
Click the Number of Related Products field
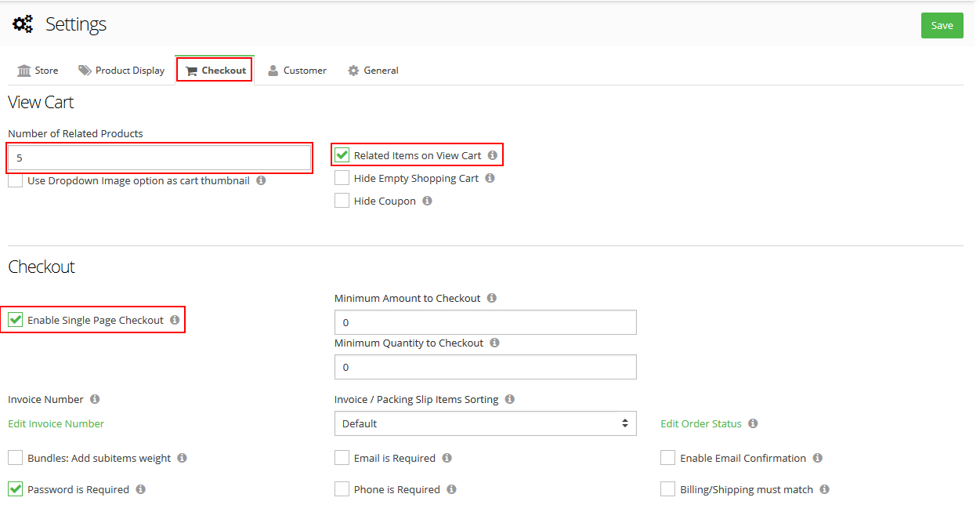(160, 158)
